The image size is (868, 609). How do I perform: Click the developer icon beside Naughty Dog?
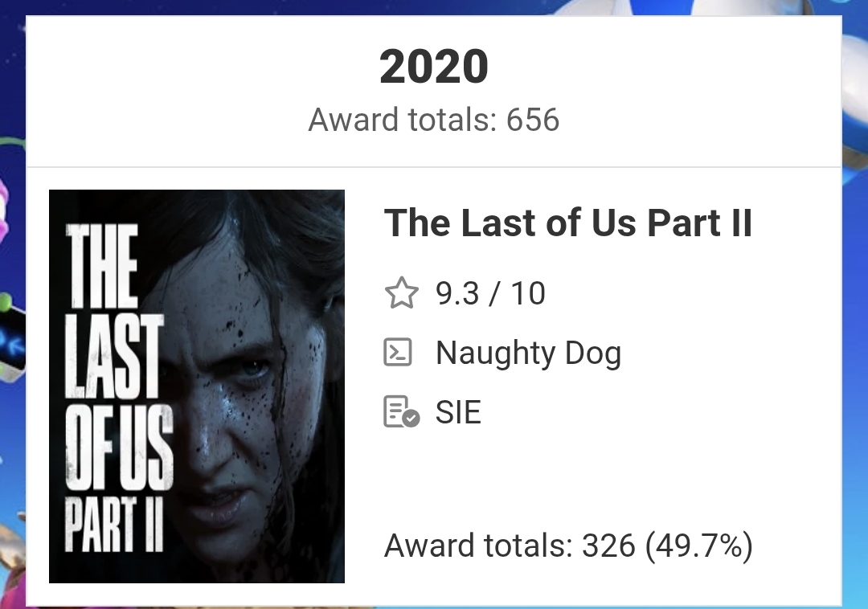[x=399, y=353]
